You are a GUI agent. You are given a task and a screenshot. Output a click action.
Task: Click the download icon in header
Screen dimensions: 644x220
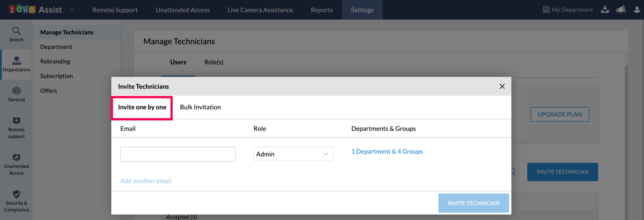(x=605, y=10)
